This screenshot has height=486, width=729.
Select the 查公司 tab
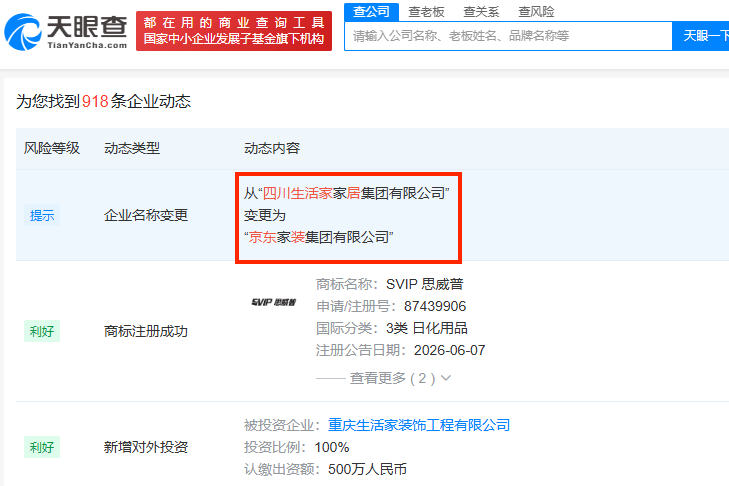(371, 11)
